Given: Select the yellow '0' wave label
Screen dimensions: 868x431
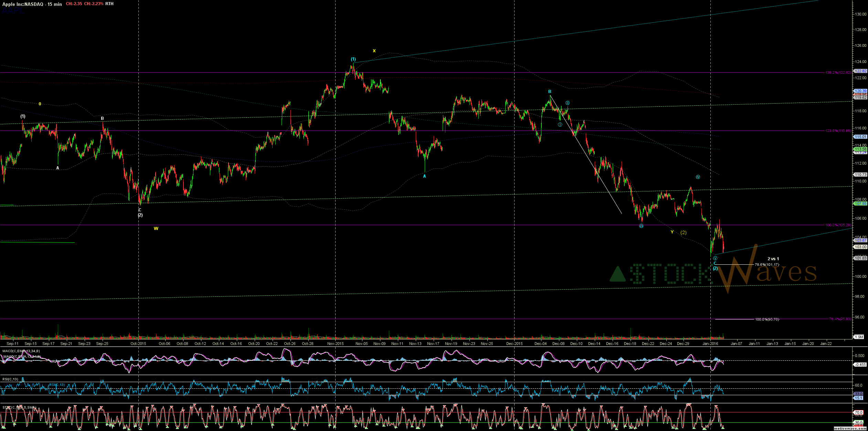Looking at the screenshot, I should [40, 104].
